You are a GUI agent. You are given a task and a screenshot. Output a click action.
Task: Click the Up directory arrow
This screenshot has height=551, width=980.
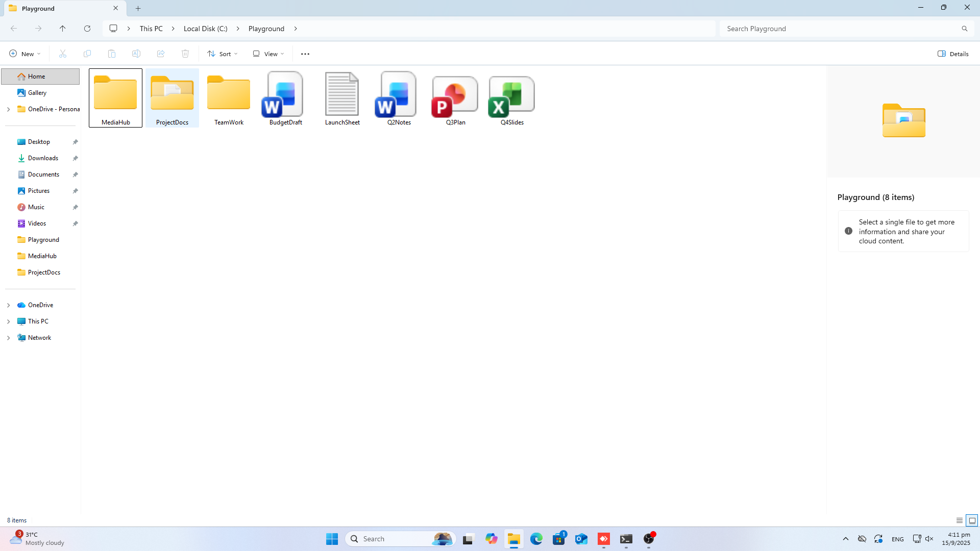pyautogui.click(x=62, y=29)
